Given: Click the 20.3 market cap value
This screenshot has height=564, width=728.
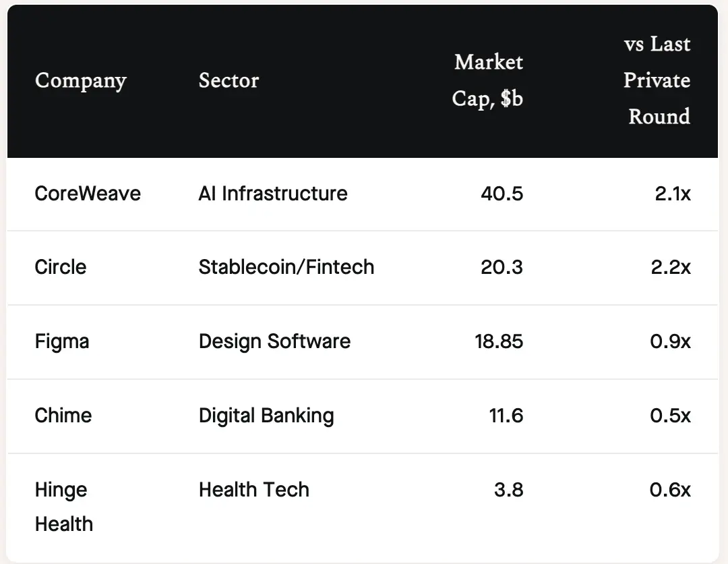Looking at the screenshot, I should coord(502,267).
